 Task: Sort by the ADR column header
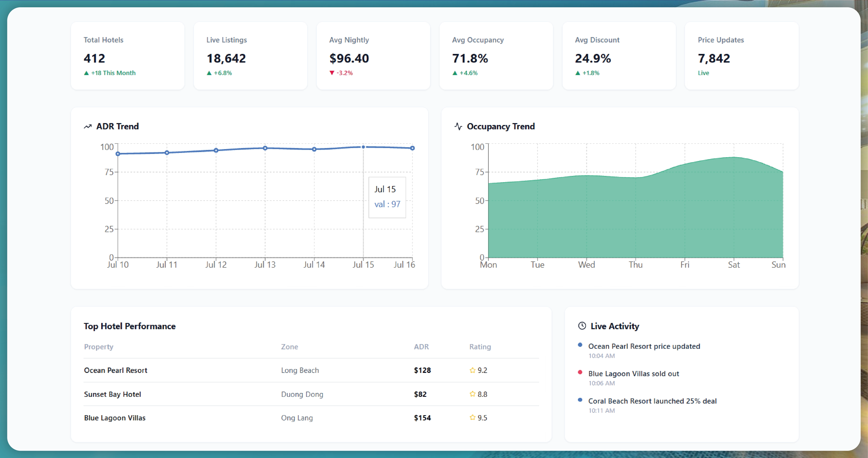[421, 347]
